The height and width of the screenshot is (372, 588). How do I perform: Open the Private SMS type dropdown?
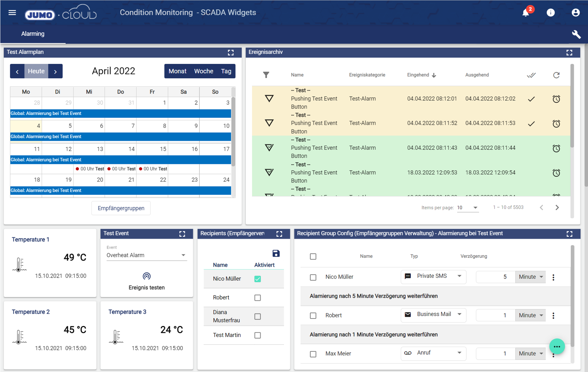(433, 276)
